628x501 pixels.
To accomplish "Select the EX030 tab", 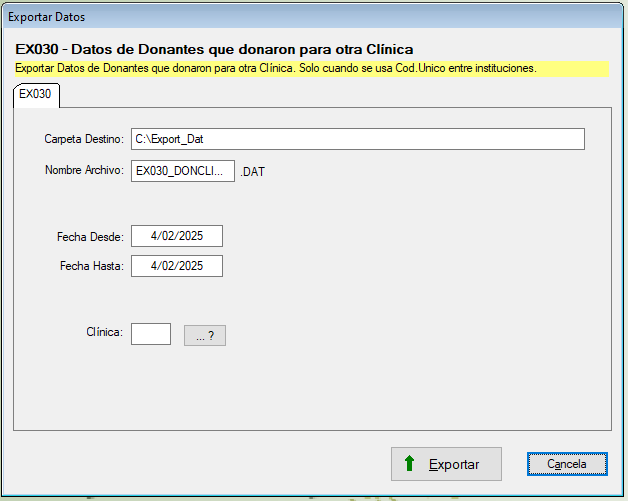I will click(x=35, y=94).
